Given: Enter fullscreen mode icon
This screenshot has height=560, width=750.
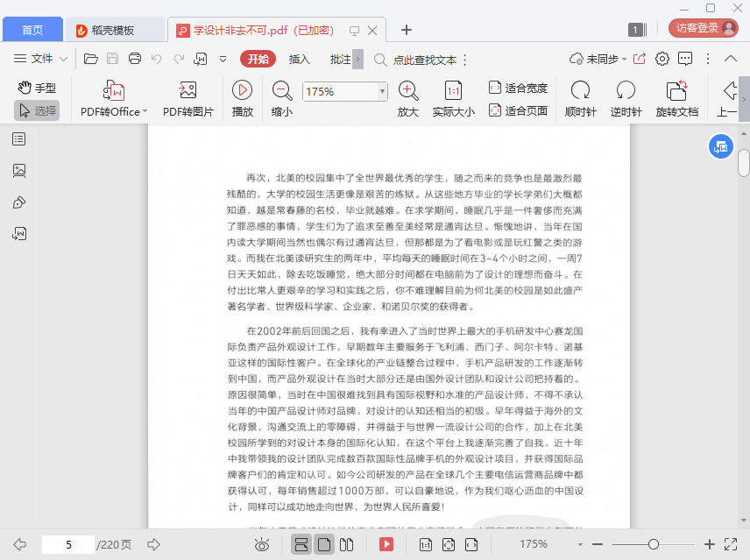Looking at the screenshot, I should point(731,544).
